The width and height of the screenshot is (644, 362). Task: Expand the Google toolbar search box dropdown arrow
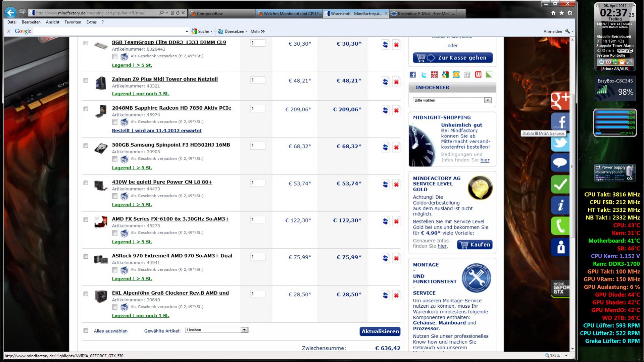coord(187,32)
